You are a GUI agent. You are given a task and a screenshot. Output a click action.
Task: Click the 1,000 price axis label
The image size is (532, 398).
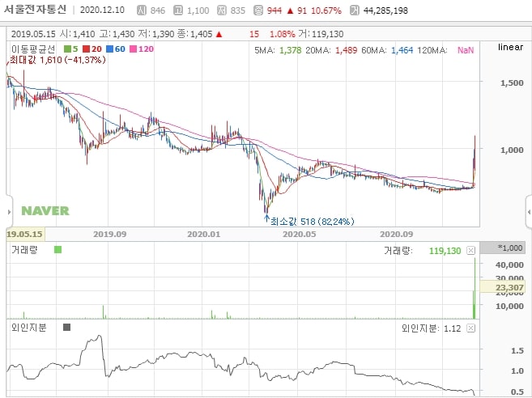(512, 150)
